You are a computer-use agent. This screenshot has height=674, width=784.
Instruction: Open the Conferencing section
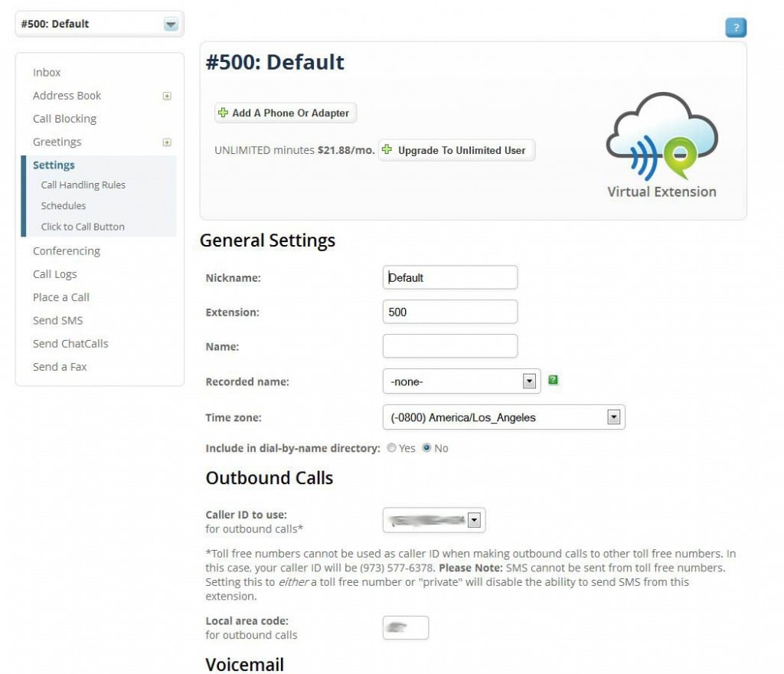[x=67, y=250]
